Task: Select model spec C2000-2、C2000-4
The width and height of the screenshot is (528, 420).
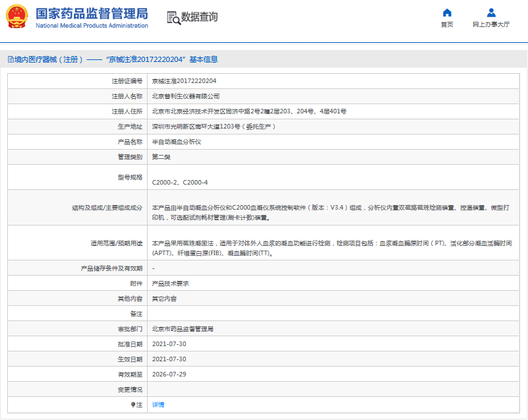Action: (180, 182)
